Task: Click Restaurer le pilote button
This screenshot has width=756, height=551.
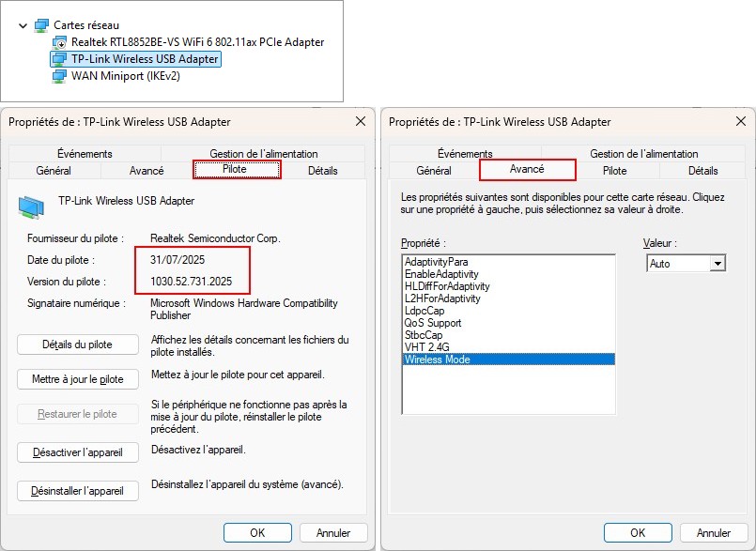Action: (x=78, y=414)
